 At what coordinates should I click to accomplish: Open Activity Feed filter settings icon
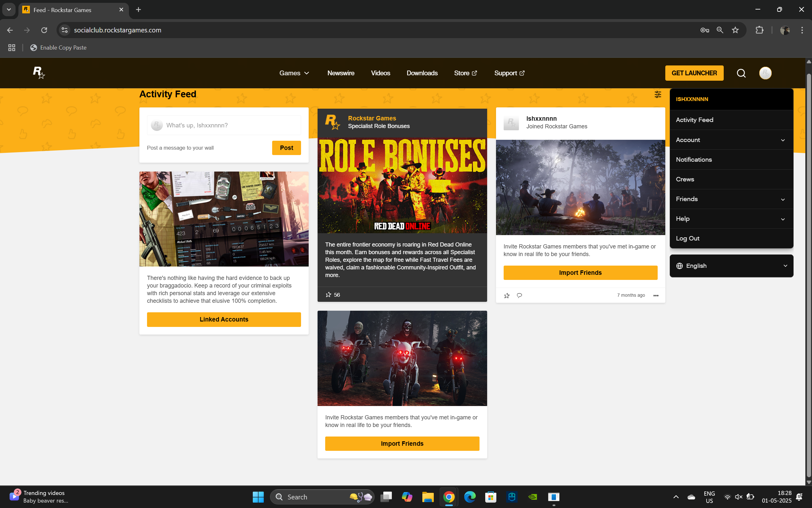(x=658, y=94)
